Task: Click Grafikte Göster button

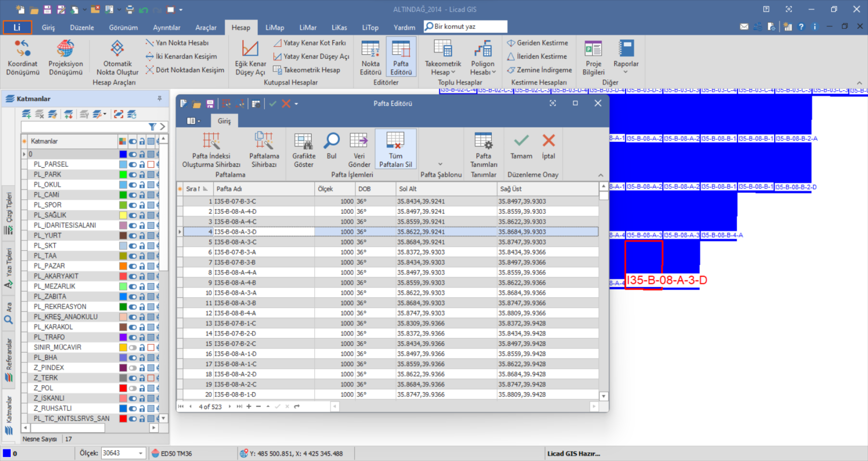Action: [304, 150]
